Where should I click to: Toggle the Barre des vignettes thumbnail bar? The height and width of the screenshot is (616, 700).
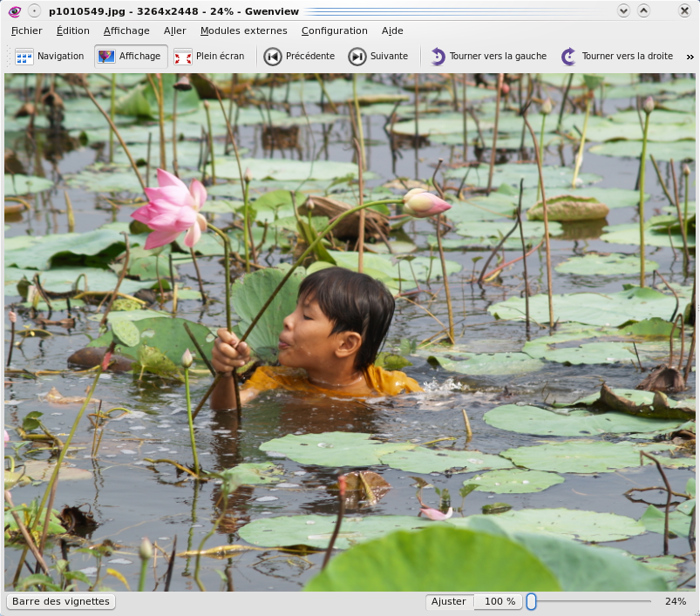pyautogui.click(x=61, y=601)
